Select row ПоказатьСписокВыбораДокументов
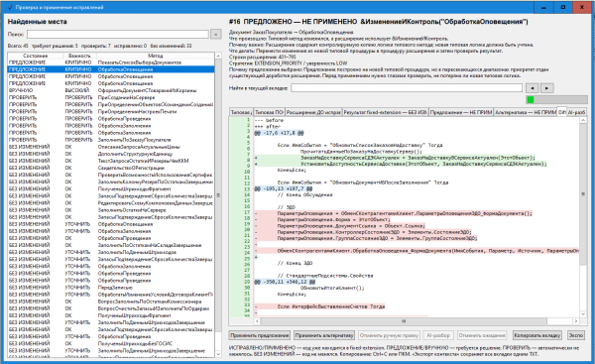 (111, 62)
